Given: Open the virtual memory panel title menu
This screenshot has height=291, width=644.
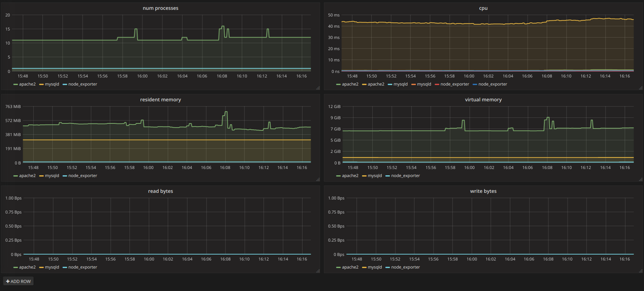Looking at the screenshot, I should tap(483, 100).
